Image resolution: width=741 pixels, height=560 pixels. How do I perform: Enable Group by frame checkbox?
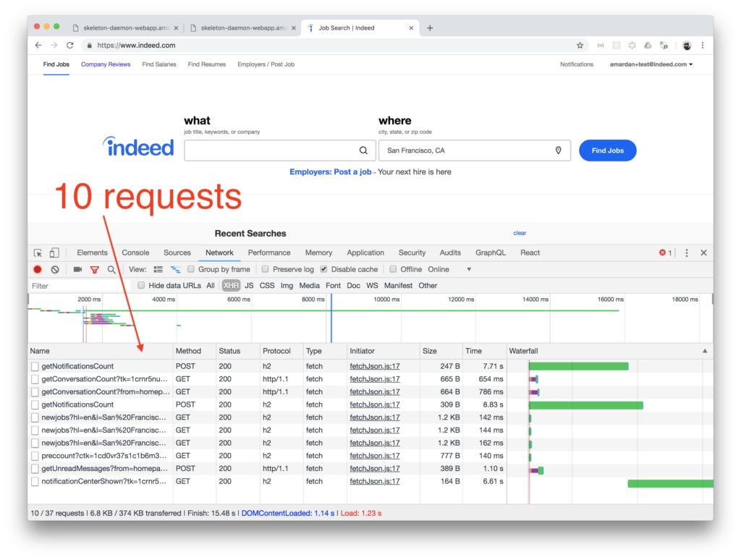[191, 269]
